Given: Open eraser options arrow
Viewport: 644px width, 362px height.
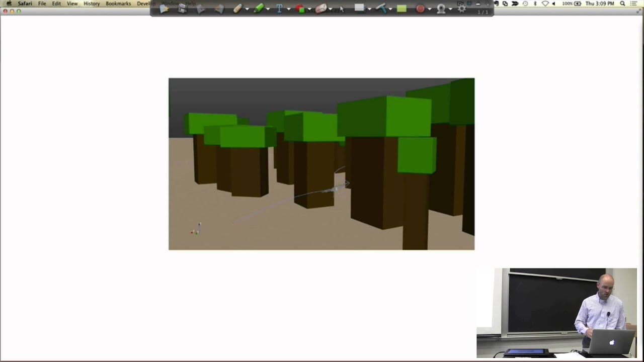Looking at the screenshot, I should click(330, 9).
